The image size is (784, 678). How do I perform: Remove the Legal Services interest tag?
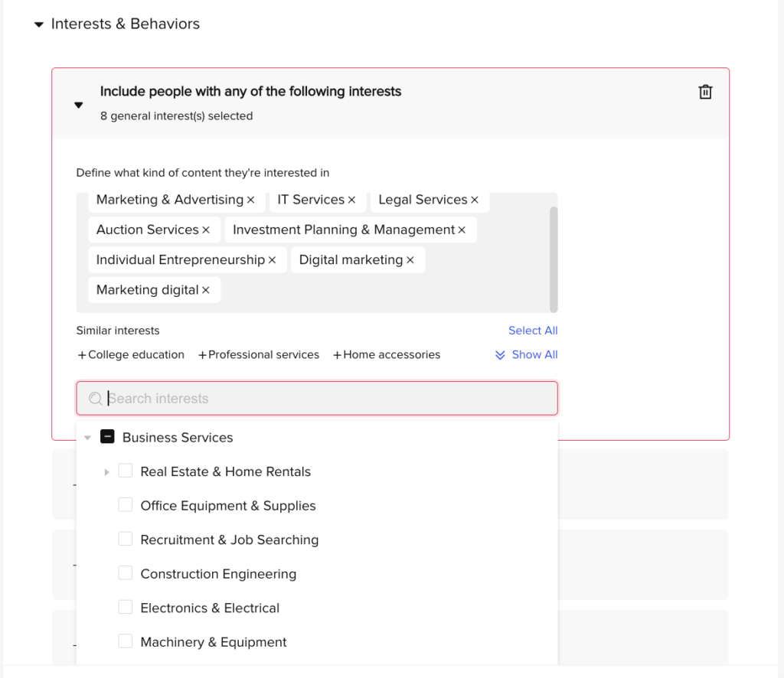pyautogui.click(x=475, y=200)
